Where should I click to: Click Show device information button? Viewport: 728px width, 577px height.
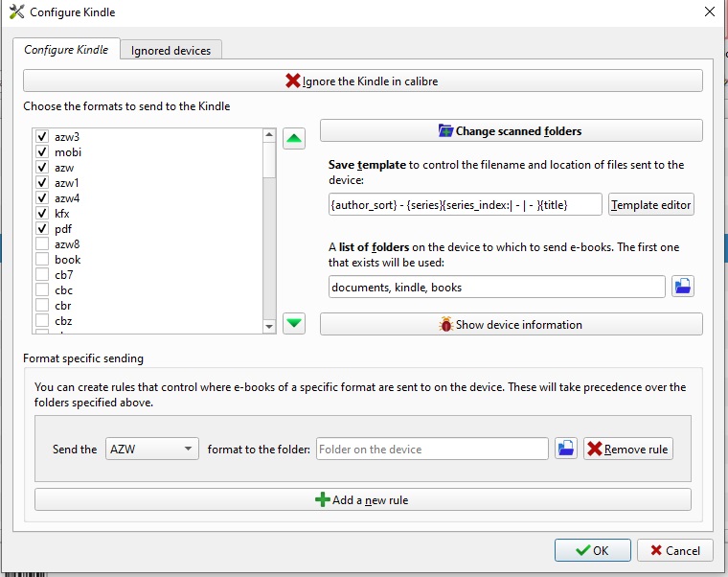(512, 324)
